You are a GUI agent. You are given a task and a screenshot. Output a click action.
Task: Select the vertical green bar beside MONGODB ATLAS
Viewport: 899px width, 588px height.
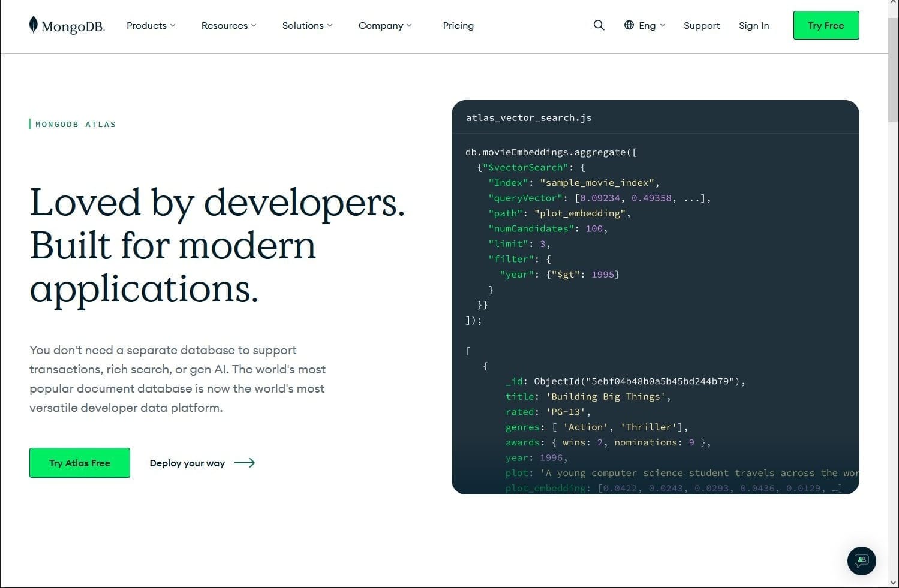tap(31, 123)
